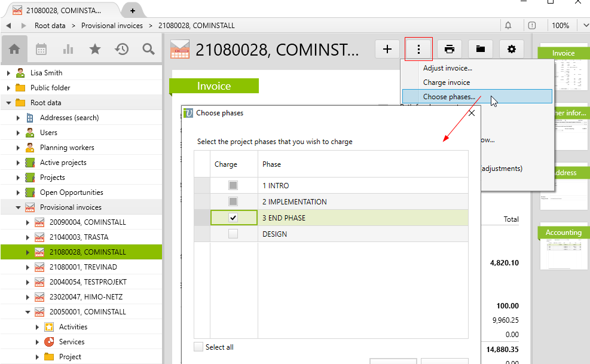
Task: Open the history clock icon
Action: click(x=122, y=50)
